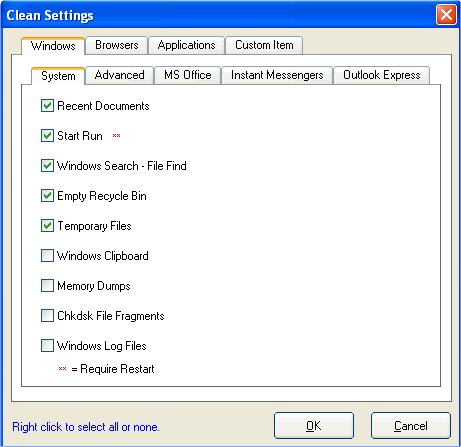461x447 pixels.
Task: Open the Outlook Express sub-tab
Action: 382,75
